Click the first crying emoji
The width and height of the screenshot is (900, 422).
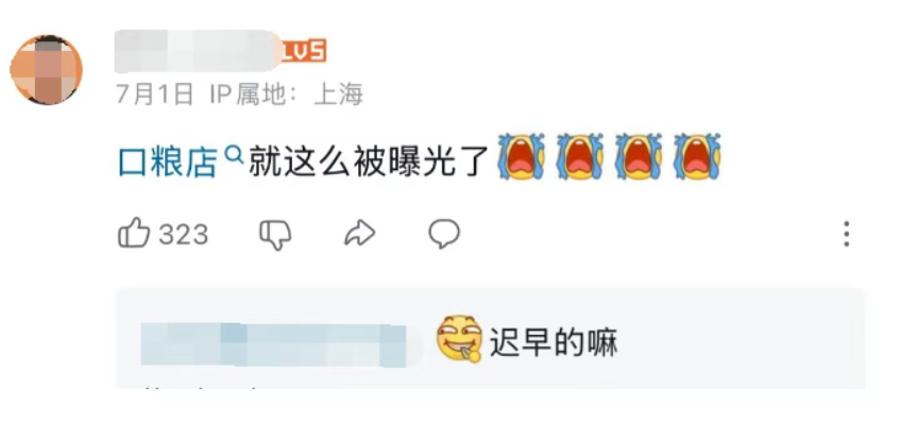pos(521,156)
